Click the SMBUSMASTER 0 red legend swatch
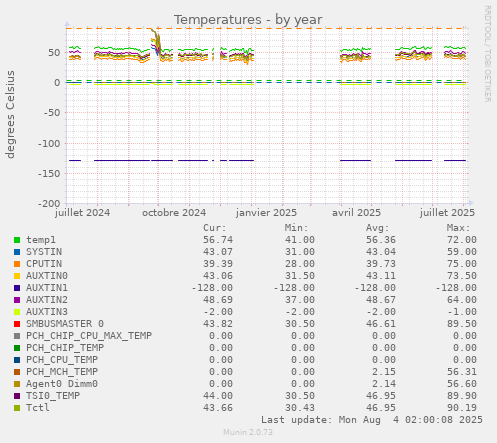 click(x=17, y=324)
